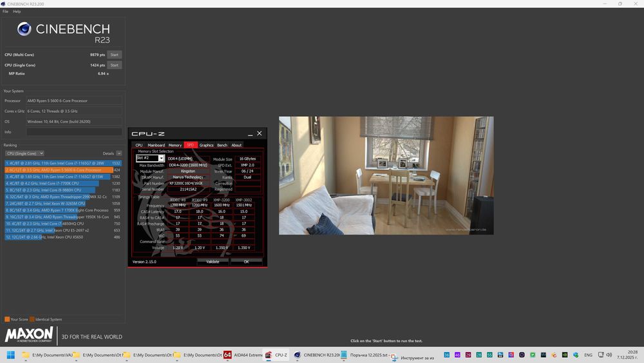Select ranking row 10 Intel Core i7-4850HQ

[63, 224]
